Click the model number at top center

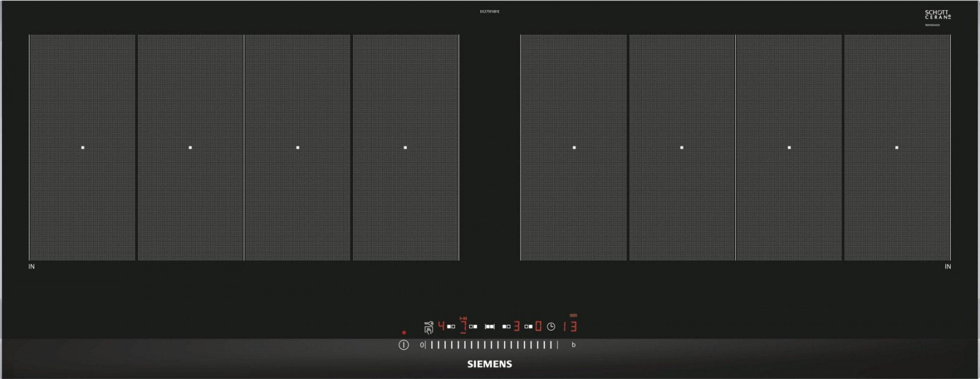pos(489,11)
